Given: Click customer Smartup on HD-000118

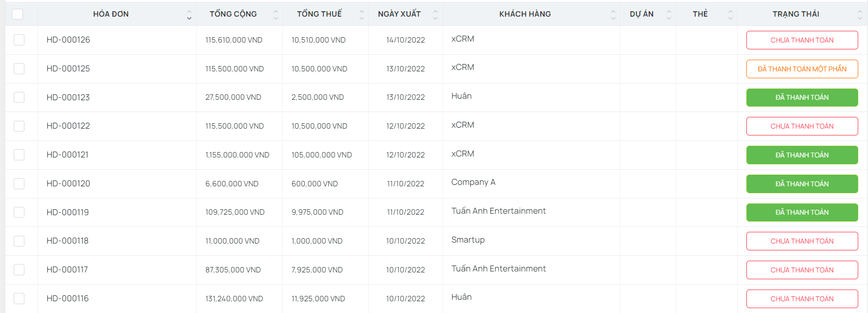Looking at the screenshot, I should pos(467,240).
